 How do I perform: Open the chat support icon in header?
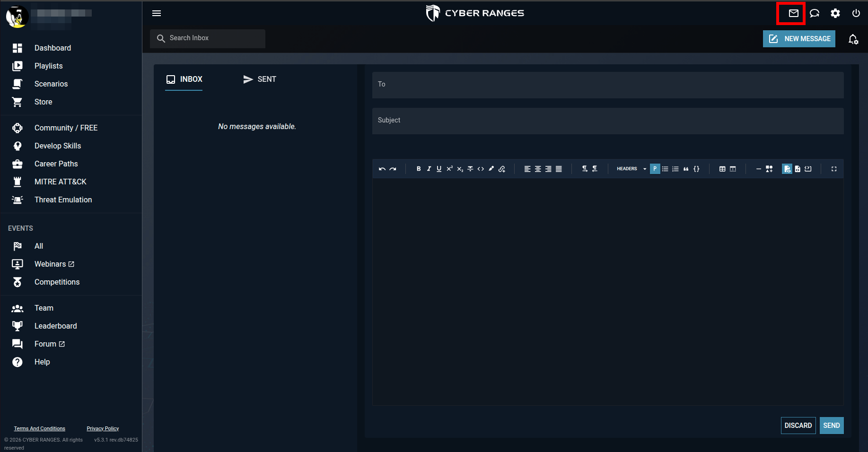tap(815, 13)
